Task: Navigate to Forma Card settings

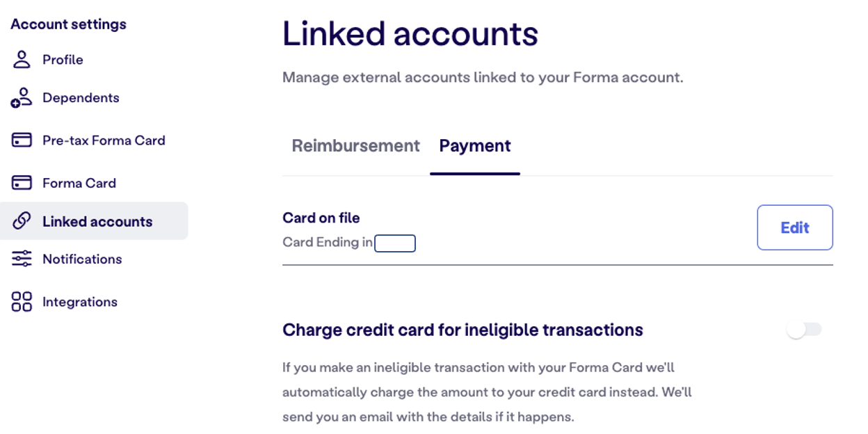Action: (79, 183)
